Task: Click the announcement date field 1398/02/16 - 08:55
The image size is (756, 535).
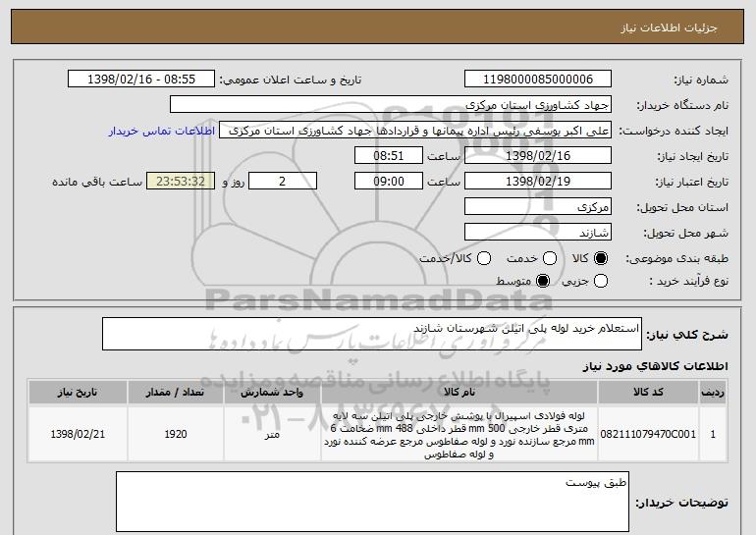Action: [x=141, y=80]
